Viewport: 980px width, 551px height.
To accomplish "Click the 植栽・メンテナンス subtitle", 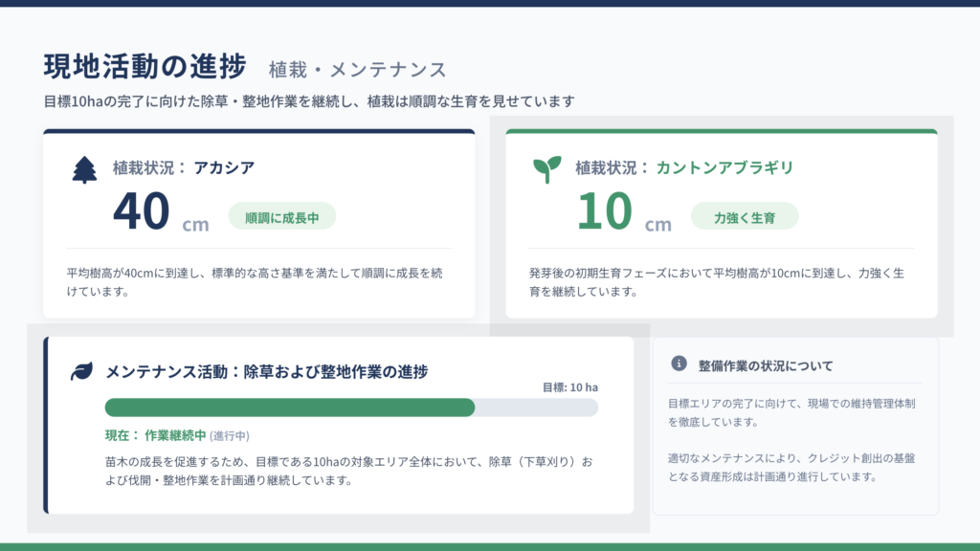I will [x=358, y=69].
